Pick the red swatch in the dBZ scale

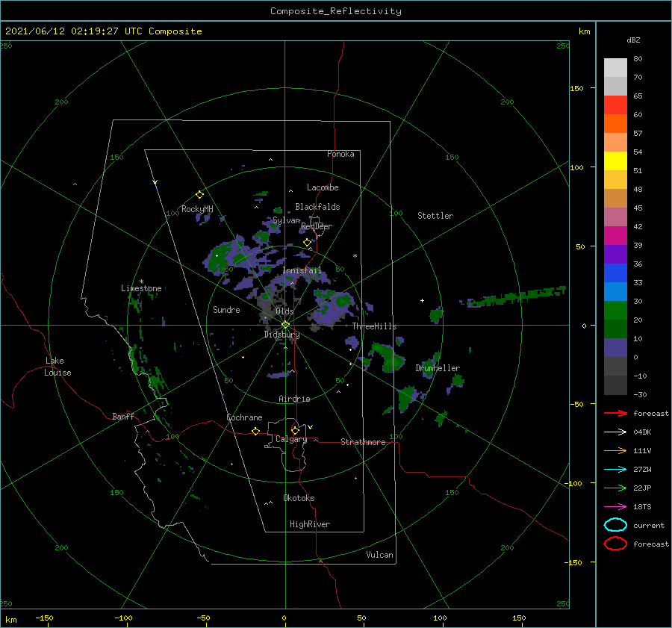615,105
